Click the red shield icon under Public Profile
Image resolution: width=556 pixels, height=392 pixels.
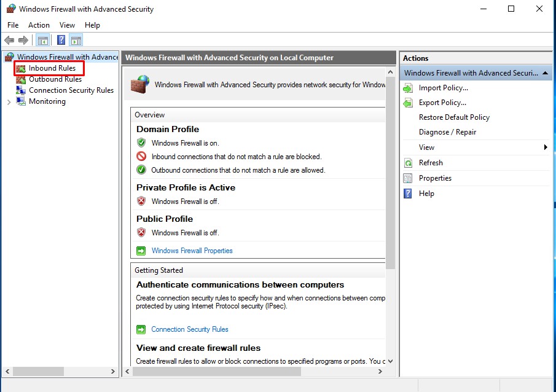pos(141,232)
